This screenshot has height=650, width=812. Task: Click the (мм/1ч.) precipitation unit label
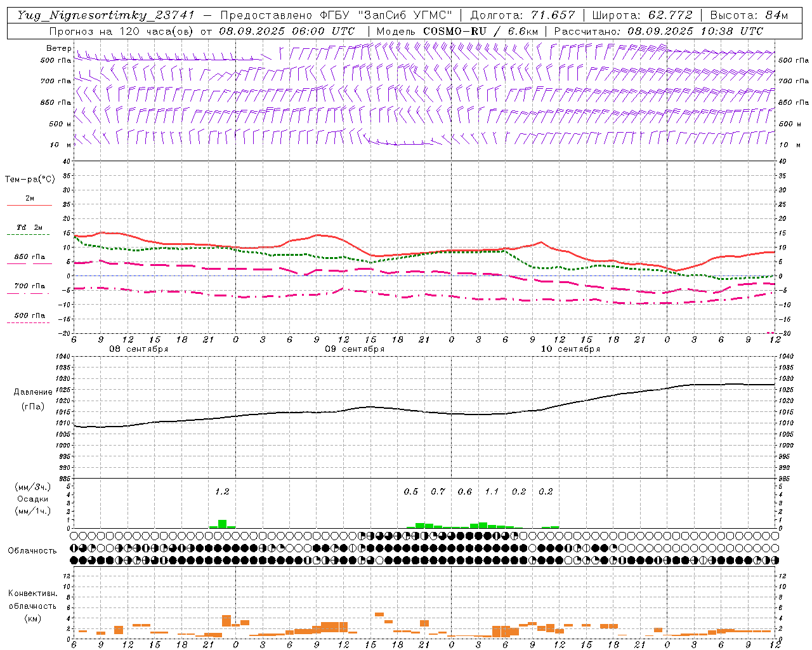pyautogui.click(x=32, y=511)
